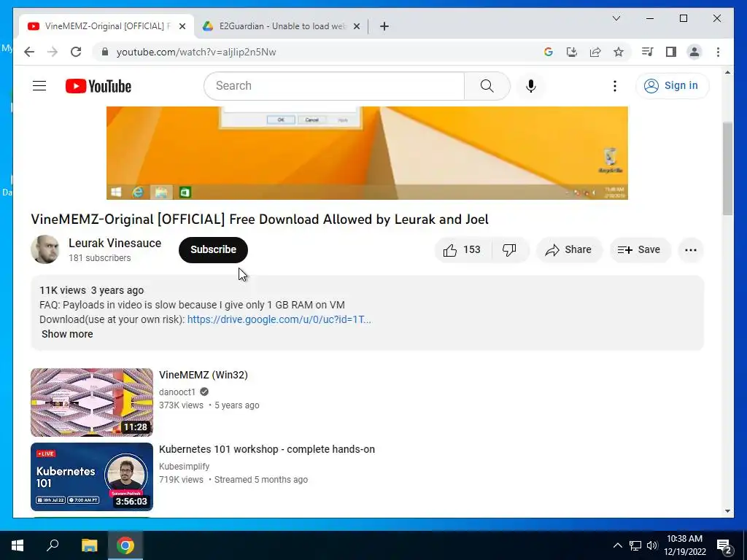Reload the YouTube page

pos(76,52)
